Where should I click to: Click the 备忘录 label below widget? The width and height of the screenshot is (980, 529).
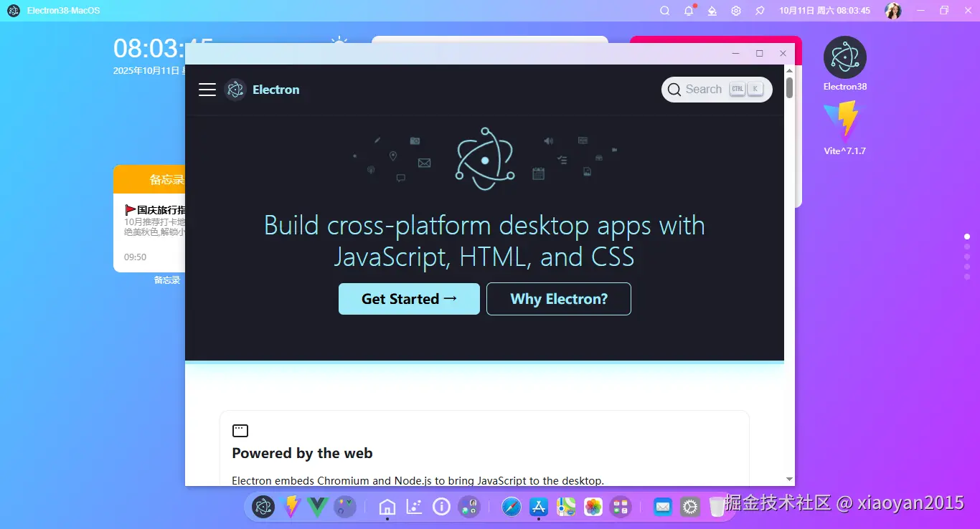click(167, 280)
